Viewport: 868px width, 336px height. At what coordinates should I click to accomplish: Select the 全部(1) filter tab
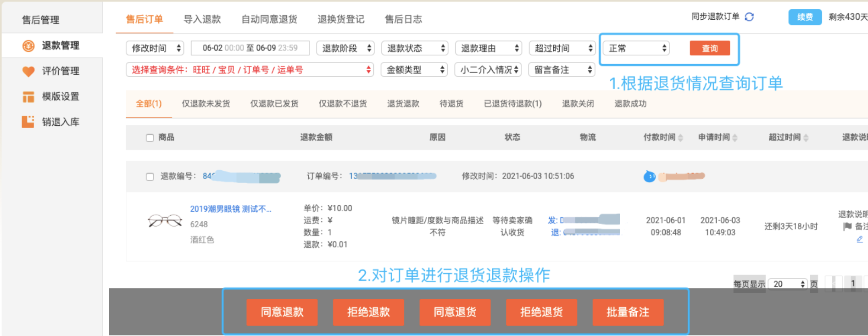149,104
